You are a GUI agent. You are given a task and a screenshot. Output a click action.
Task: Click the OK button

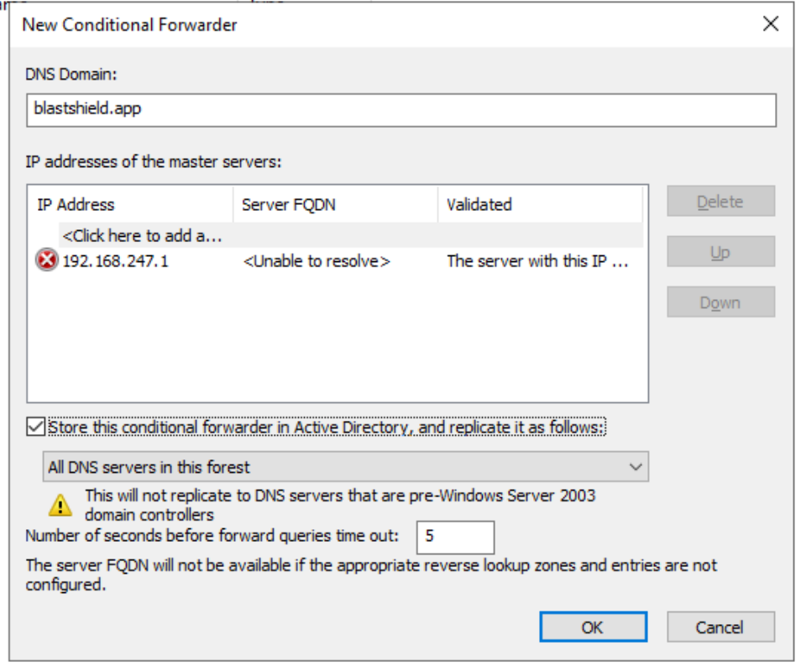594,627
